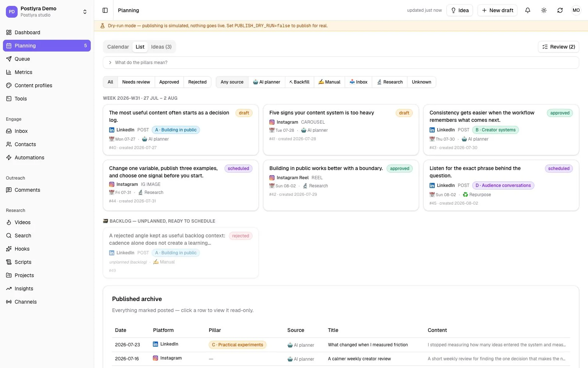
Task: Click the rejected badge on backlog card
Action: (x=240, y=236)
